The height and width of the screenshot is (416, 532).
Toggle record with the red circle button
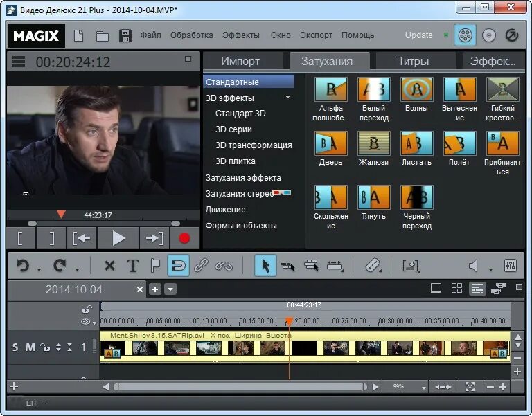184,238
